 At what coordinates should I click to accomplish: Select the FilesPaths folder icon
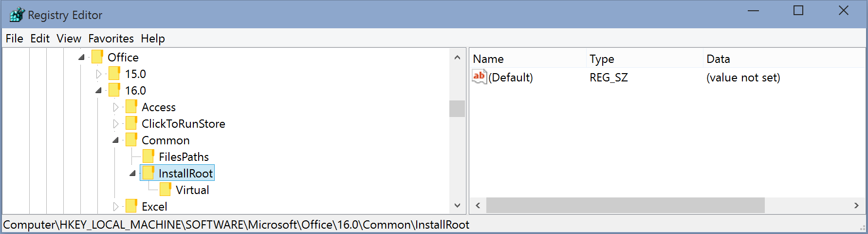pos(148,156)
